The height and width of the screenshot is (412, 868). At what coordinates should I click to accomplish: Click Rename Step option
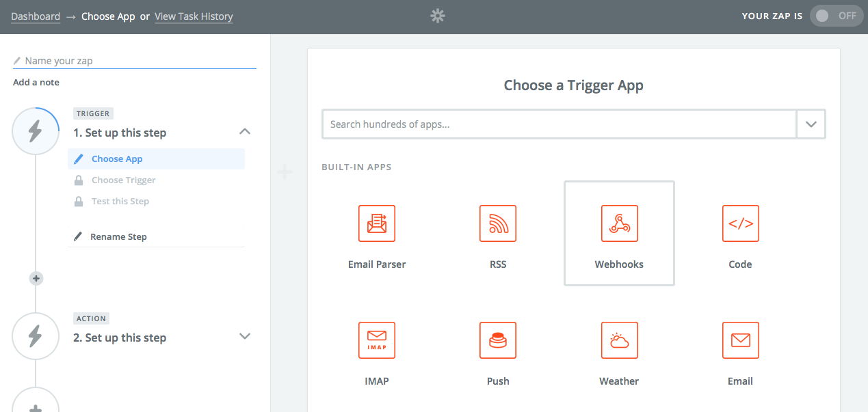(118, 236)
